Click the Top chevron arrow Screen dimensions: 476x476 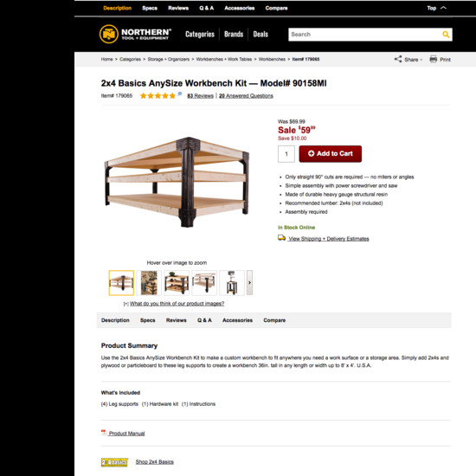click(x=443, y=8)
